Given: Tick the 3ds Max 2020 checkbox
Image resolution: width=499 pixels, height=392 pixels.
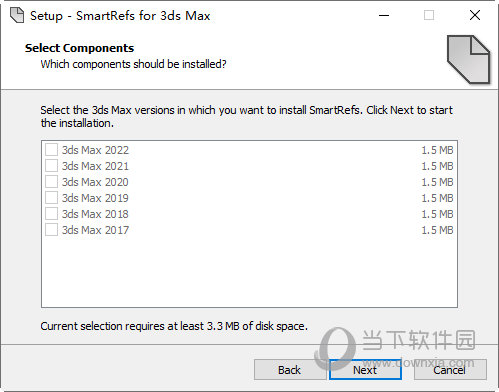Looking at the screenshot, I should 51,182.
